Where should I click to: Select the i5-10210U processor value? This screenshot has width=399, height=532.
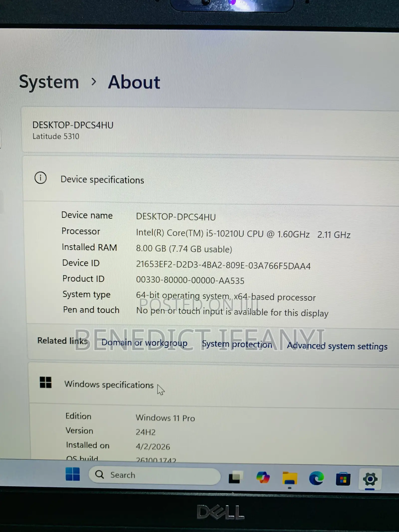[243, 234]
